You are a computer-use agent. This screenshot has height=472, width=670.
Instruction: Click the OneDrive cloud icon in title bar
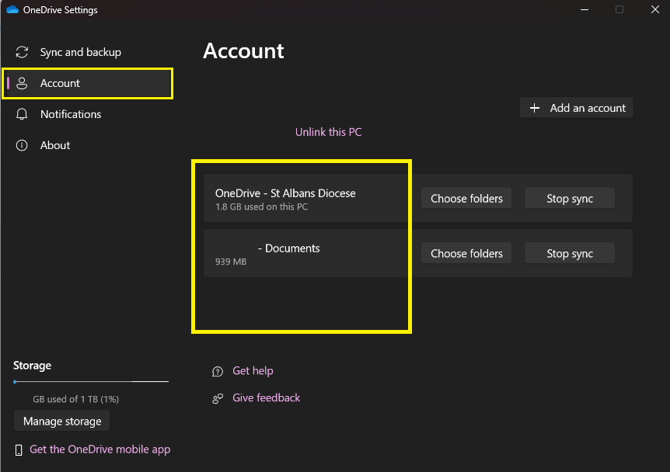click(x=12, y=10)
